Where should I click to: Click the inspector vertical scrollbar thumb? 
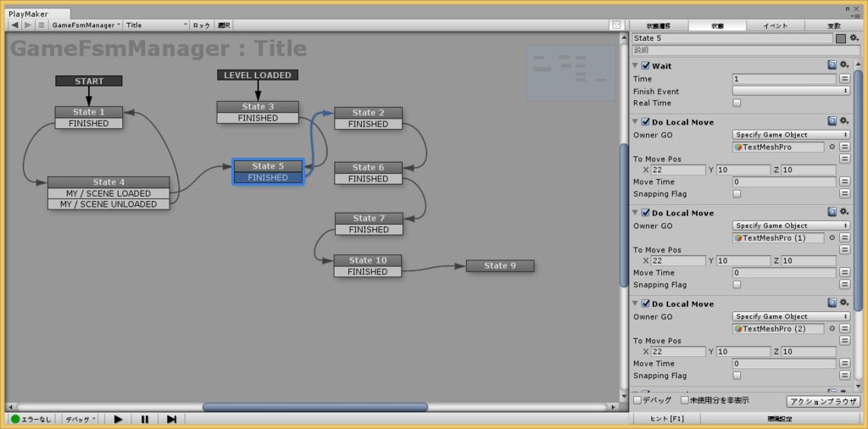tap(858, 190)
